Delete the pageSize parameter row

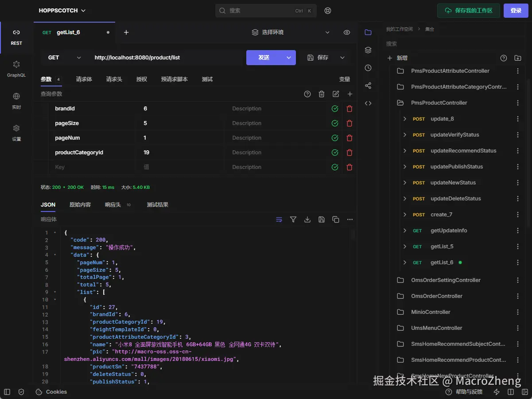pyautogui.click(x=349, y=123)
